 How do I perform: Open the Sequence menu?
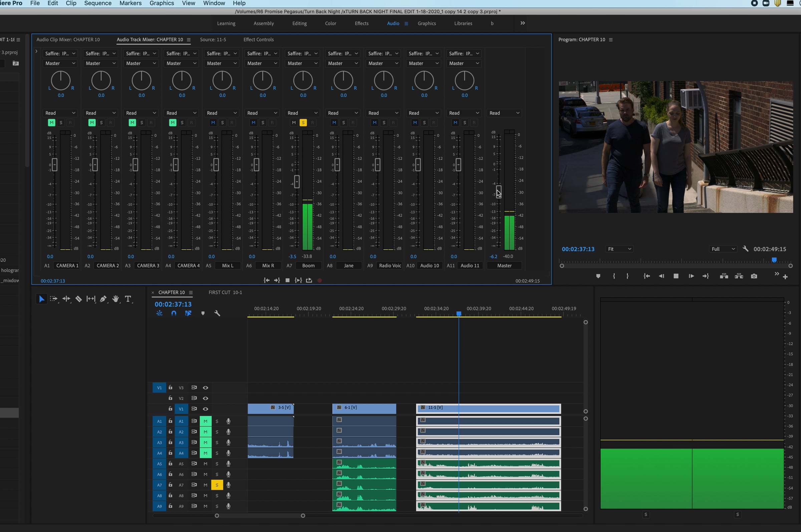(x=98, y=3)
